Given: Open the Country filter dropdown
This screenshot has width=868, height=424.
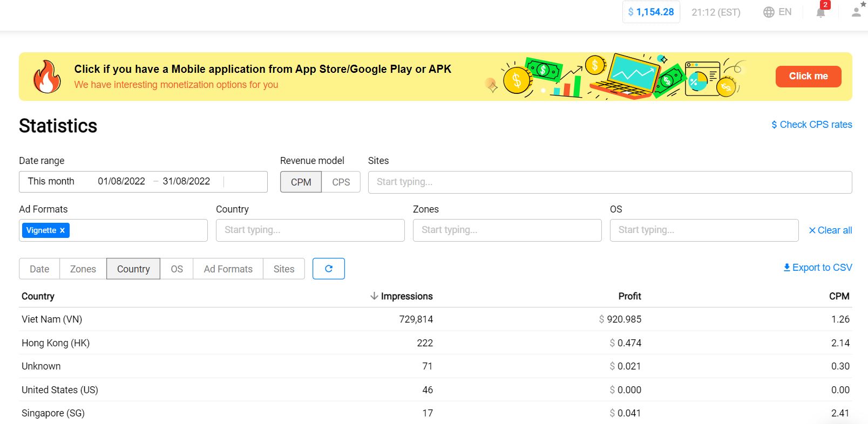Looking at the screenshot, I should tap(310, 230).
